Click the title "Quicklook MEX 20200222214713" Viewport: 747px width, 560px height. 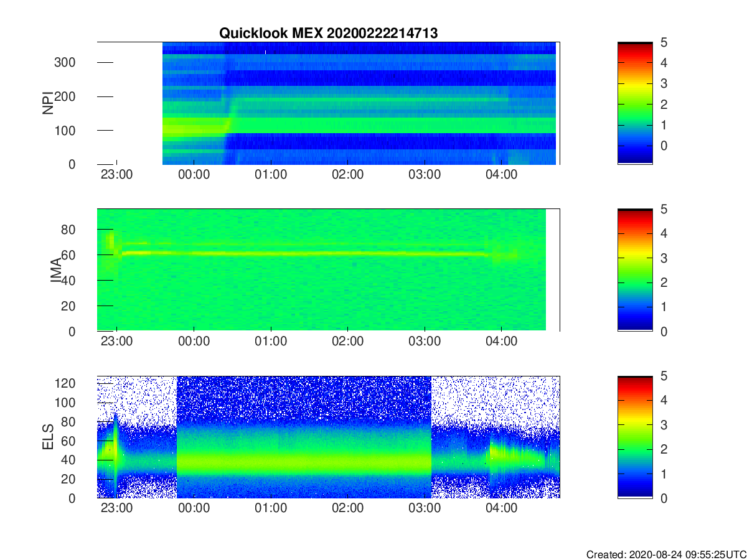click(328, 34)
